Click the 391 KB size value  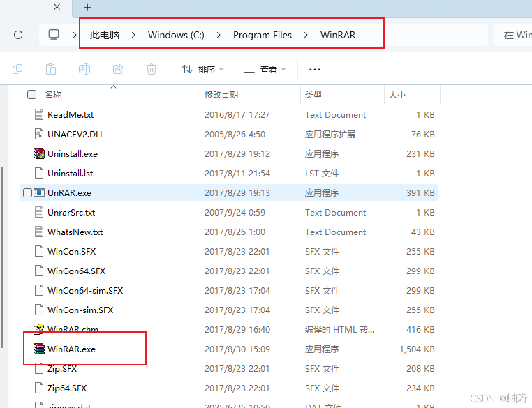(x=420, y=192)
